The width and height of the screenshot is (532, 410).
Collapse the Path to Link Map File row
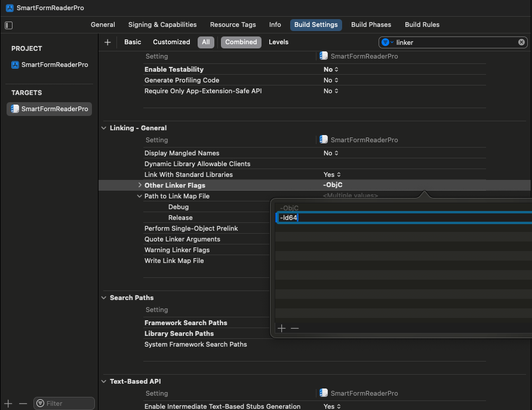(140, 196)
